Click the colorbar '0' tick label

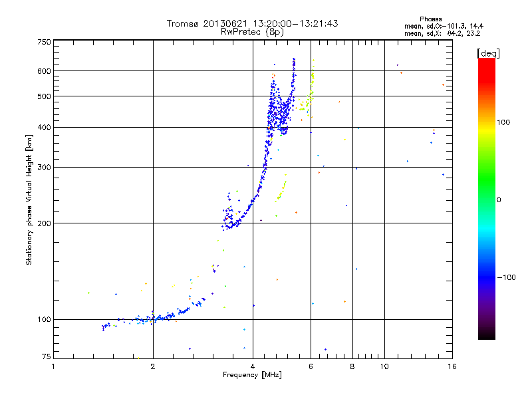point(499,200)
